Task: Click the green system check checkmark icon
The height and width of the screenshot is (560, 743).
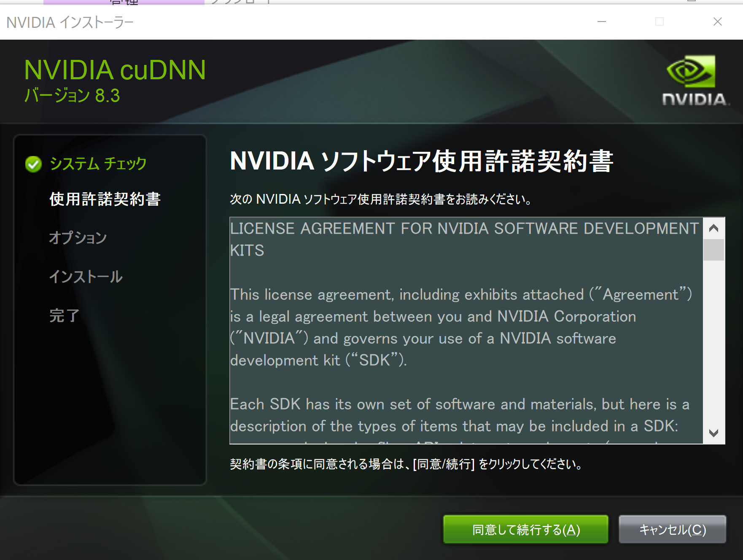Action: tap(33, 164)
